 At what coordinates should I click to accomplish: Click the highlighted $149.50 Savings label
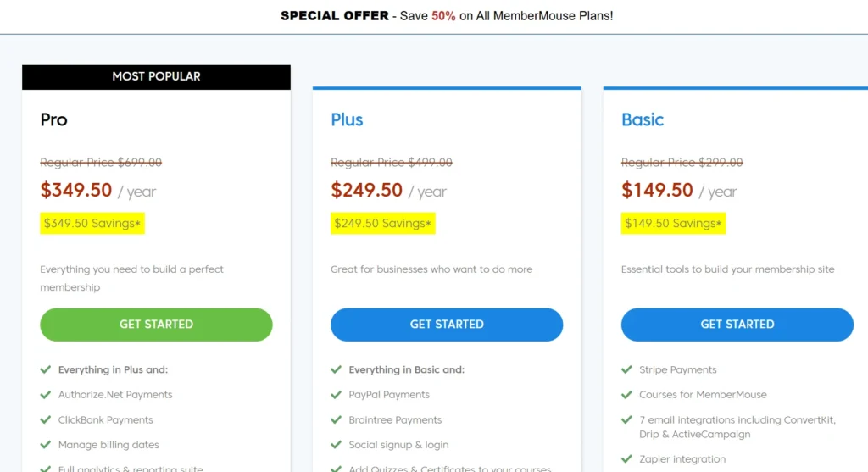coord(674,224)
